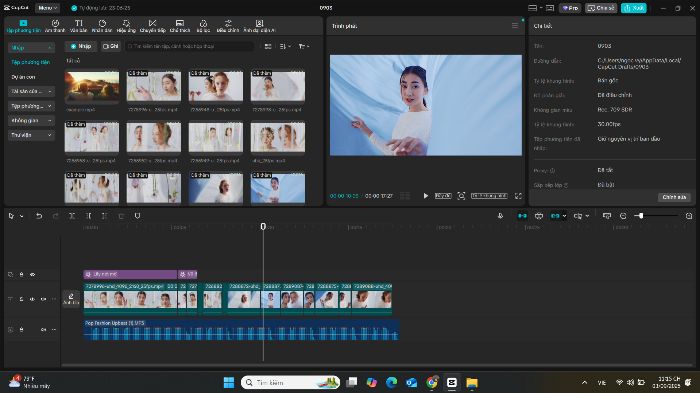Add a marker with the shield icon
This screenshot has width=700, height=393.
point(138,216)
